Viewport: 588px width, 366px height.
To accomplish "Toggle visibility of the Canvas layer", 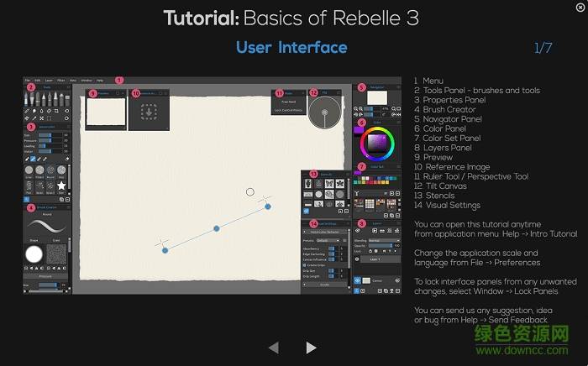I will click(357, 281).
